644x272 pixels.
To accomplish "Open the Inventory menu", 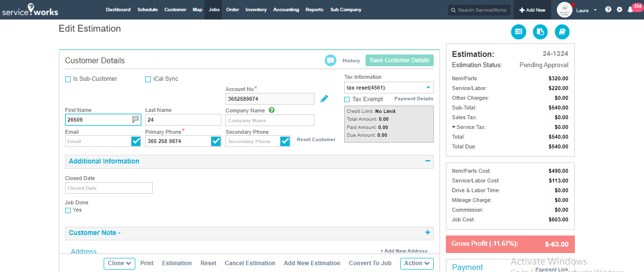I will tap(256, 10).
